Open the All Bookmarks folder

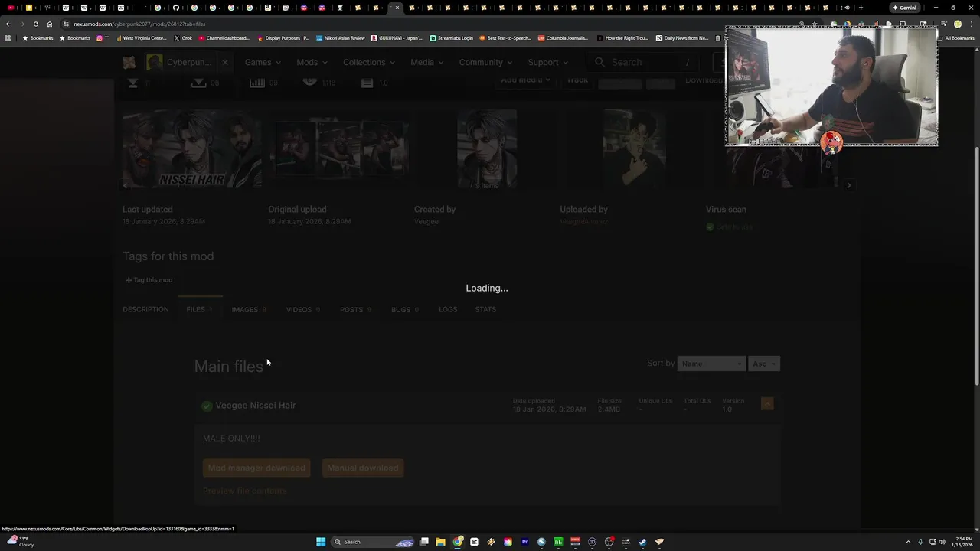[x=955, y=38]
